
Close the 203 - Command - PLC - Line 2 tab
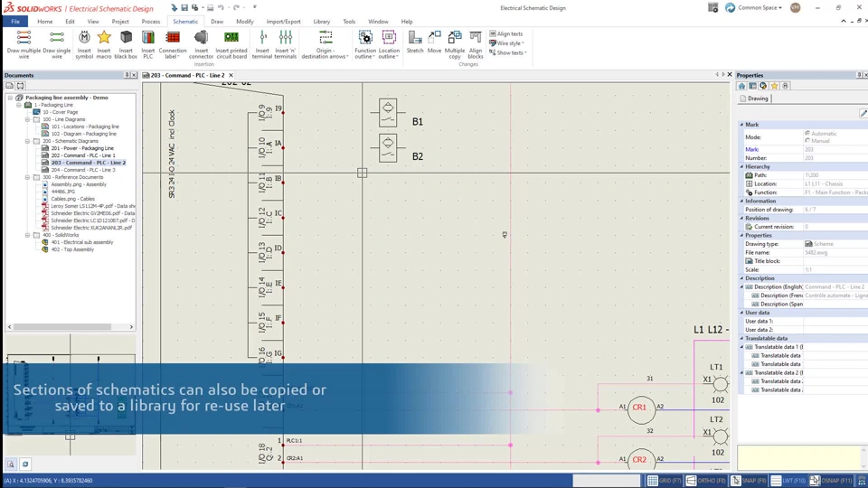231,75
